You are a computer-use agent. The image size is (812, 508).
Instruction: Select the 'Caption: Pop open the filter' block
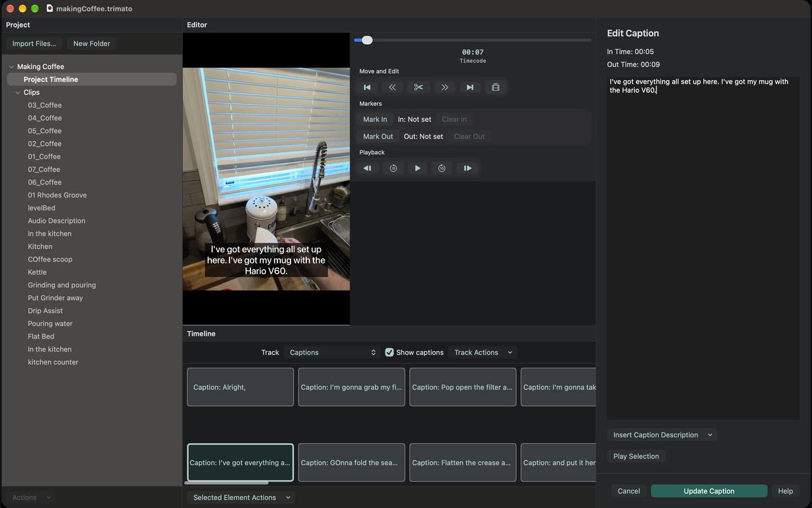click(x=462, y=387)
